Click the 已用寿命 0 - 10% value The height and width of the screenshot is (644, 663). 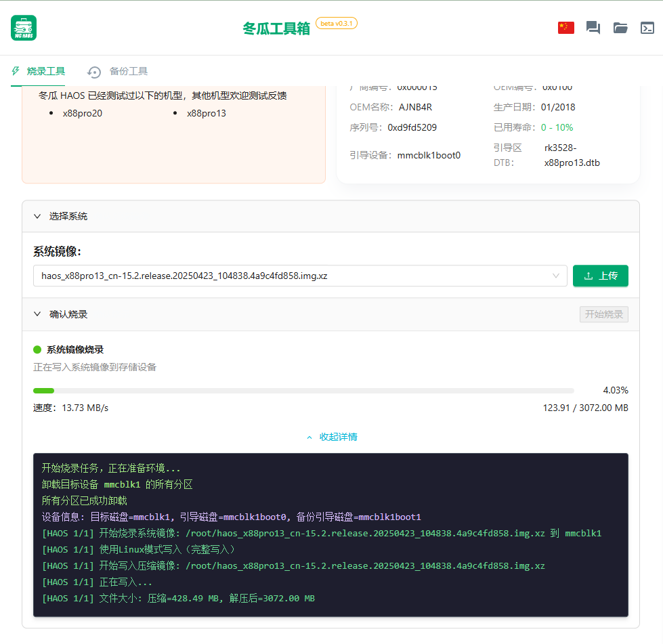click(557, 127)
